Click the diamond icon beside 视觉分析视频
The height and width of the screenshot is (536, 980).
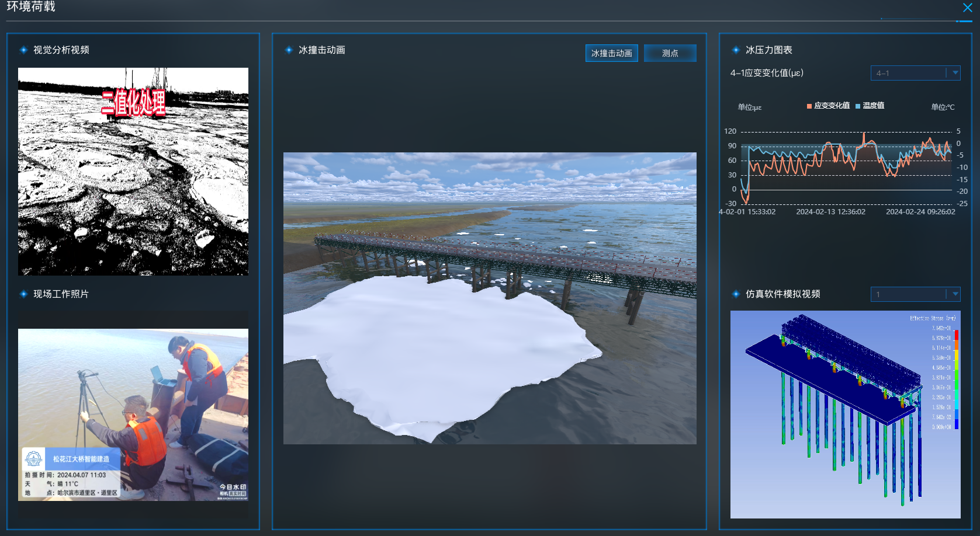23,50
